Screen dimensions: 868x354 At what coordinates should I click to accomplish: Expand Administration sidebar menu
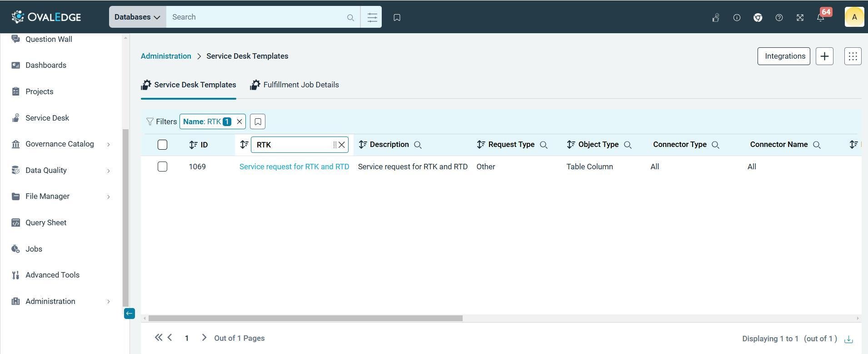pos(108,301)
